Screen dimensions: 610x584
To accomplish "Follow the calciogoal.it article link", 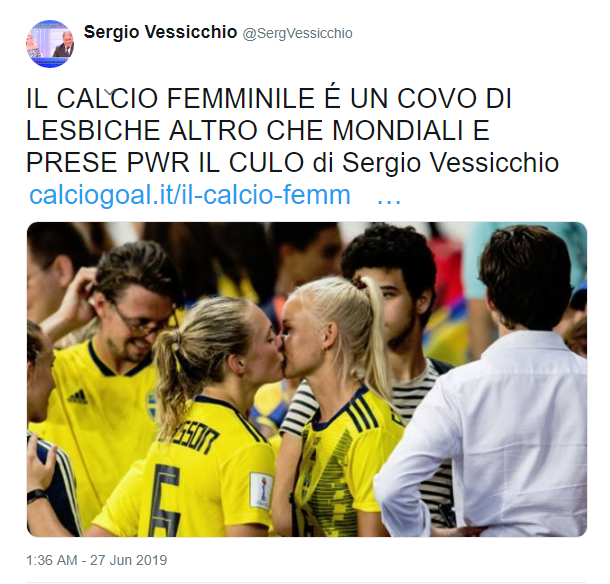I will point(190,195).
